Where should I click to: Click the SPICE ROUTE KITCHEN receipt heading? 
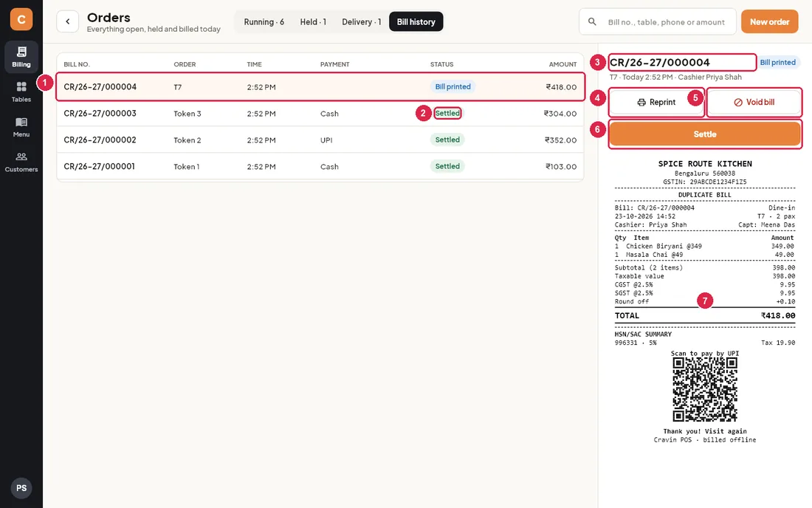(x=705, y=164)
